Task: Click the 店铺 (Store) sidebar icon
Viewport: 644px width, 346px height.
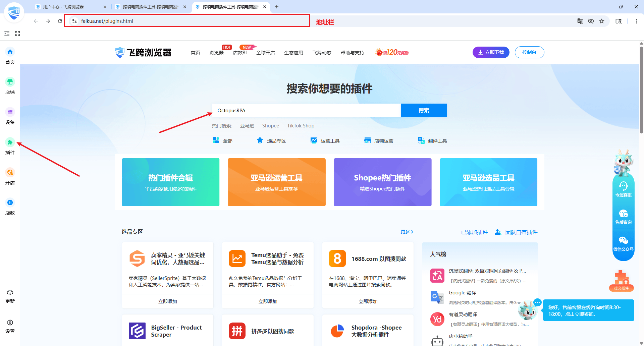Action: click(x=10, y=82)
